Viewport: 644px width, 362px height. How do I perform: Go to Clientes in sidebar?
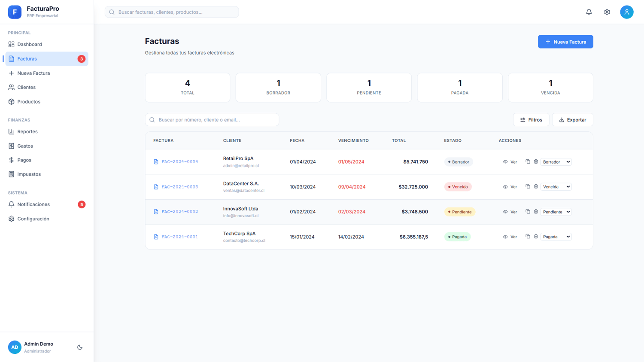coord(46,87)
